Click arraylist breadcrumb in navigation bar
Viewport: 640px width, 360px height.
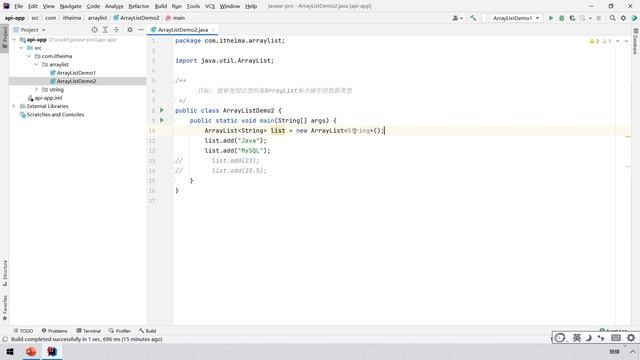[x=97, y=18]
